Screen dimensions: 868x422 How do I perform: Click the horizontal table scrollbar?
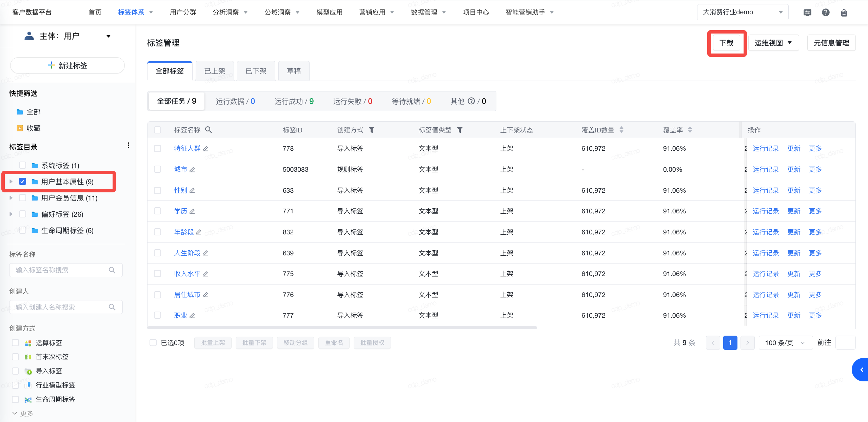pyautogui.click(x=342, y=328)
